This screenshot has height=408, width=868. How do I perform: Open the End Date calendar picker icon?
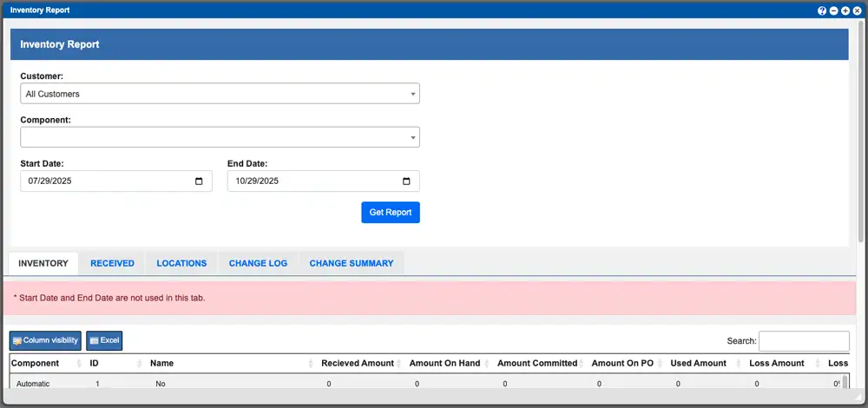[x=406, y=181]
